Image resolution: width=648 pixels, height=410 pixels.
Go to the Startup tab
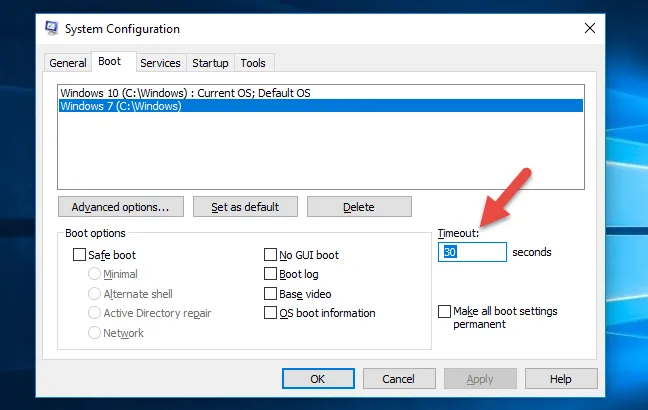(210, 63)
